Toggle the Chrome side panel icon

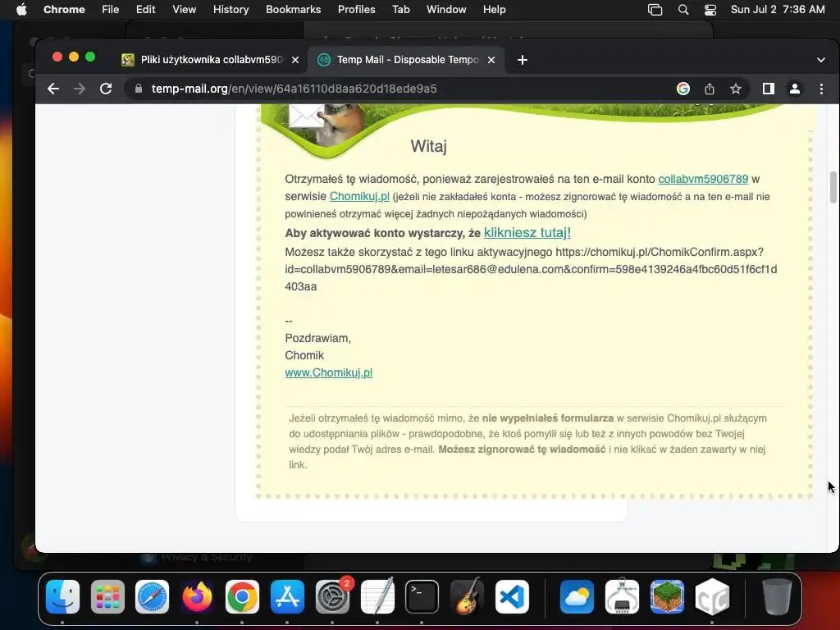tap(769, 89)
